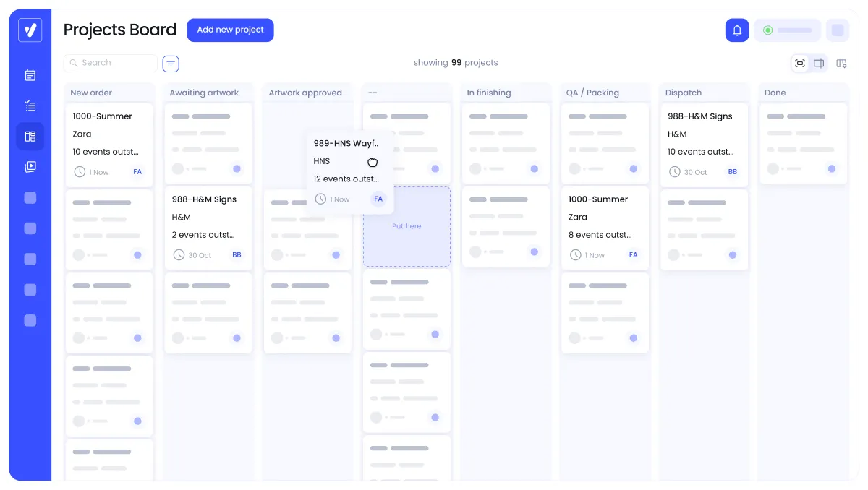This screenshot has width=868, height=490.
Task: Select the QA / Packing column header
Action: point(592,93)
